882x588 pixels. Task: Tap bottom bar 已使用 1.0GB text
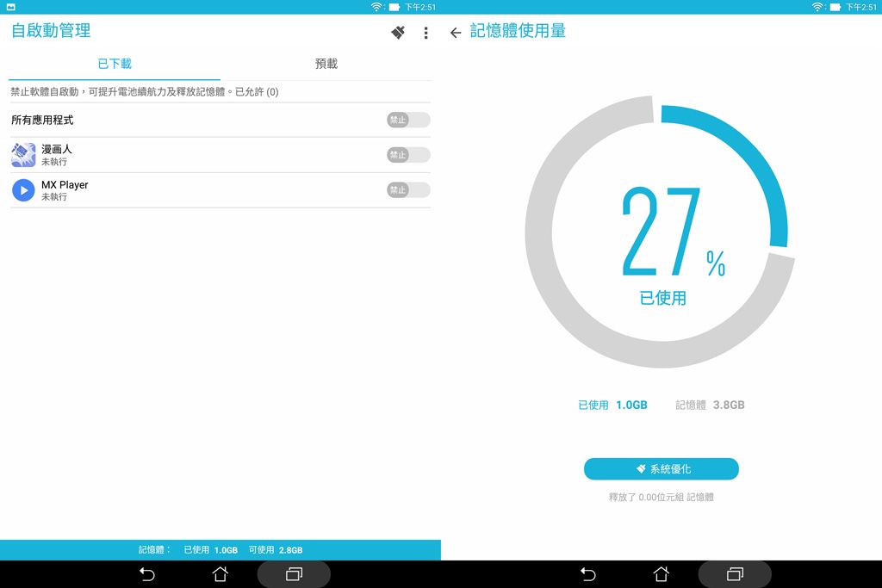(x=210, y=550)
